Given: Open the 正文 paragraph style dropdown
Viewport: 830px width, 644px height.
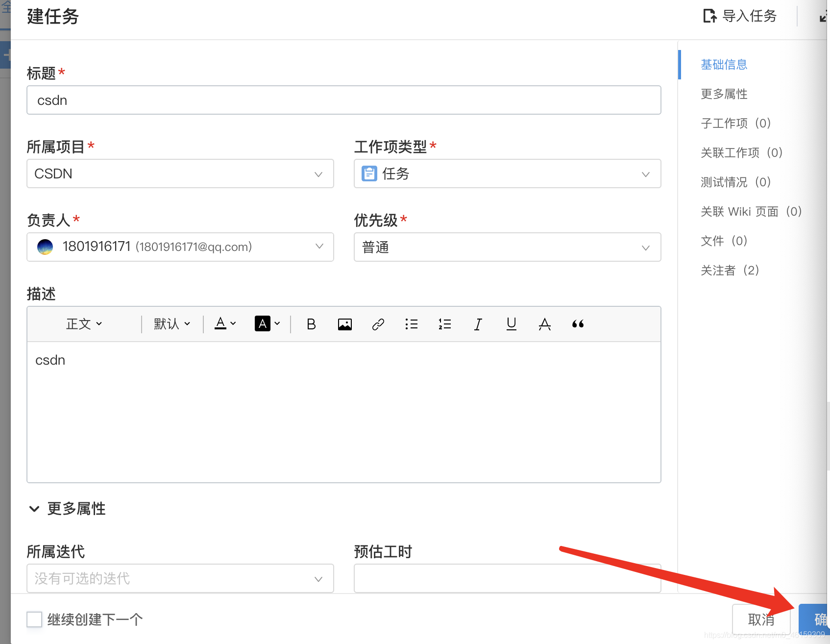Looking at the screenshot, I should click(x=84, y=324).
